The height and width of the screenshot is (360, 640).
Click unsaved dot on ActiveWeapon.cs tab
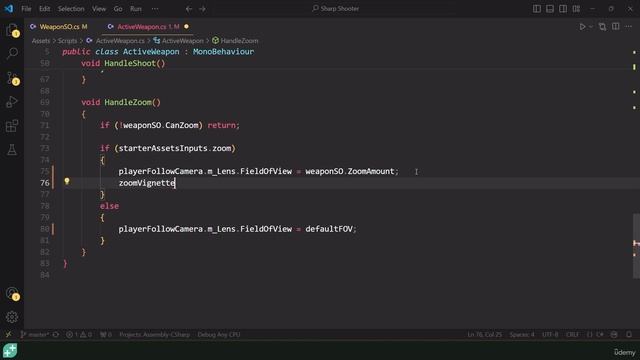coord(187,27)
